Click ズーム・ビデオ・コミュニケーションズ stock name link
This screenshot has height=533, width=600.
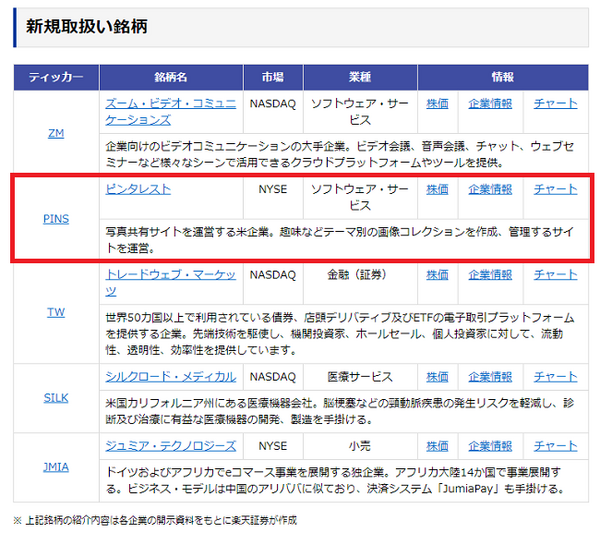coord(171,112)
